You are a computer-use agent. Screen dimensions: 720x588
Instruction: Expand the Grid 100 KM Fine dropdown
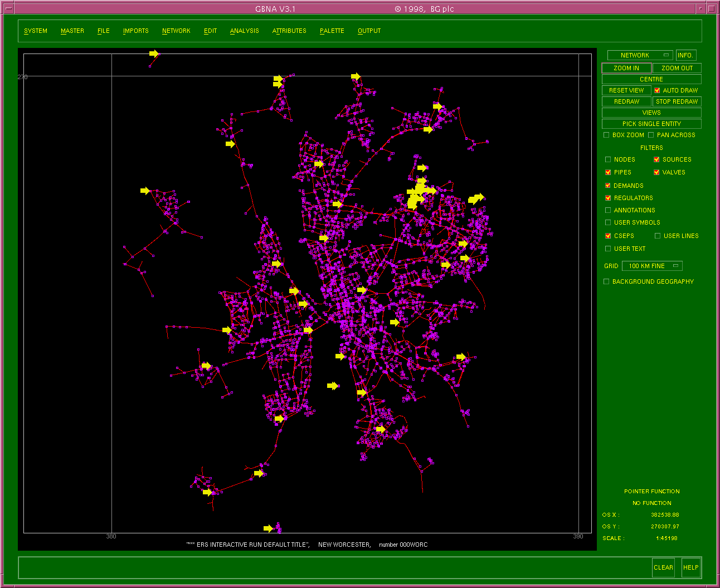652,266
